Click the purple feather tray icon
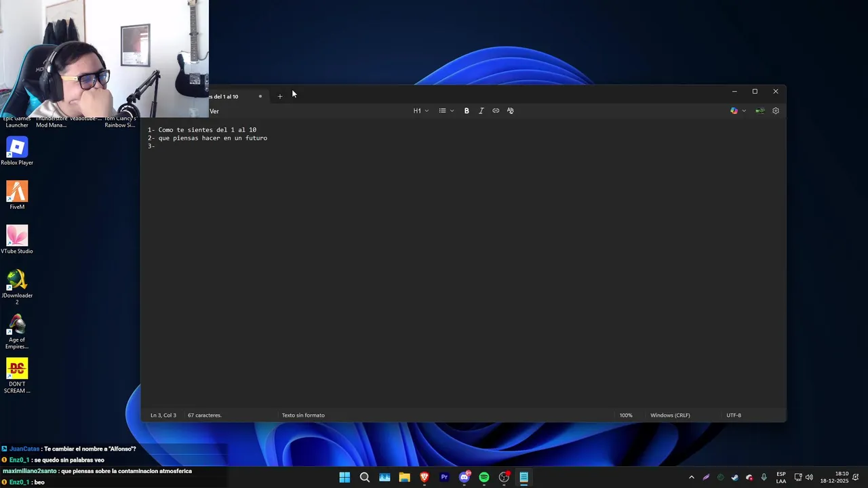The height and width of the screenshot is (488, 868). [x=706, y=477]
